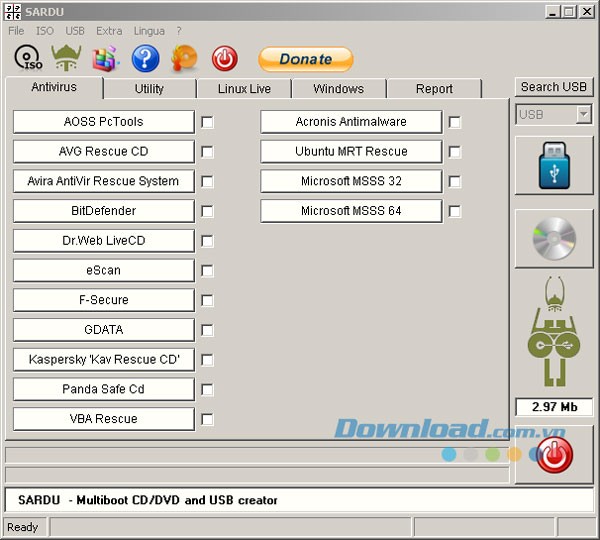
Task: Enable the AVG Rescue CD checkbox
Action: [x=207, y=152]
